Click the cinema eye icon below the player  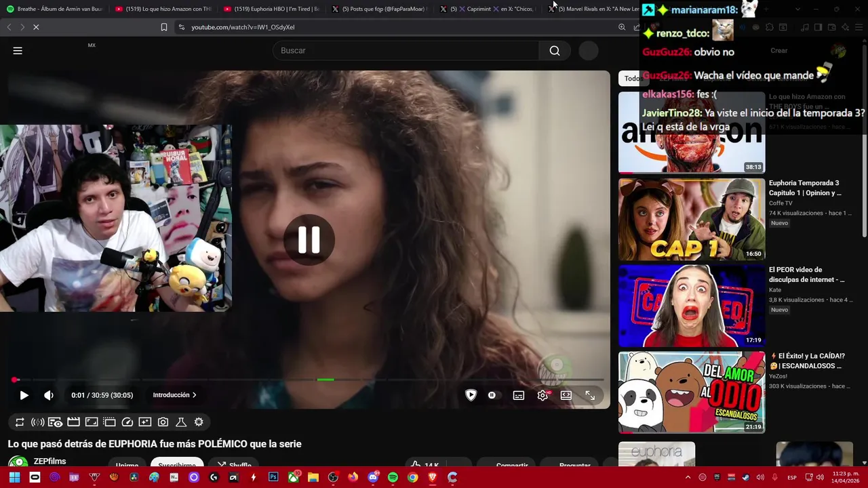[56, 422]
